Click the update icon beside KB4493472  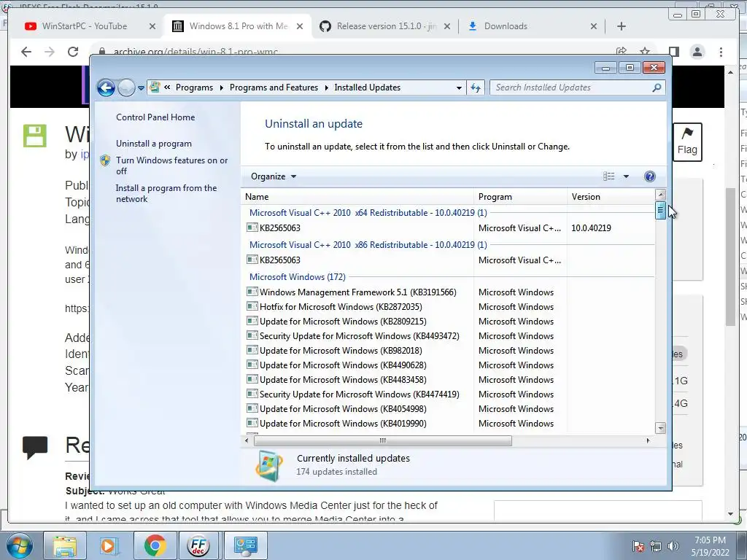click(252, 335)
